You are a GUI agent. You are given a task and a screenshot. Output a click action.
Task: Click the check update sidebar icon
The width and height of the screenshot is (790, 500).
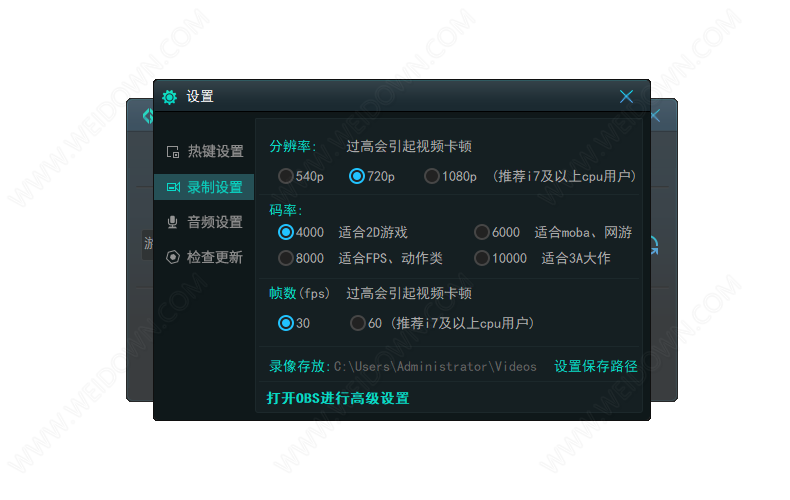[173, 258]
